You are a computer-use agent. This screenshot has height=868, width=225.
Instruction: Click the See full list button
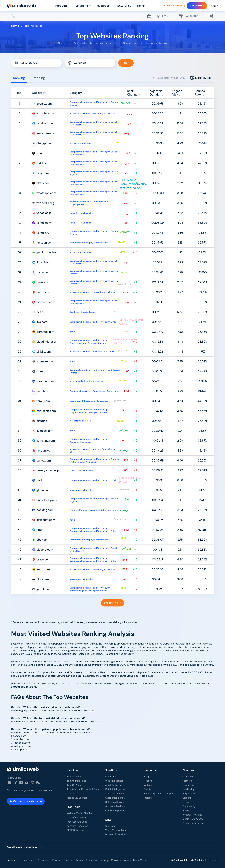click(x=112, y=602)
